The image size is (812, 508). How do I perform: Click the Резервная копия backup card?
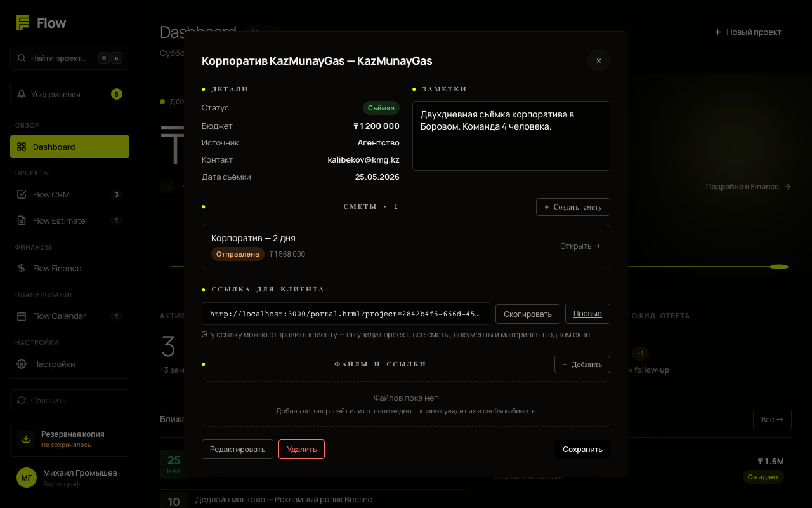[x=70, y=439]
